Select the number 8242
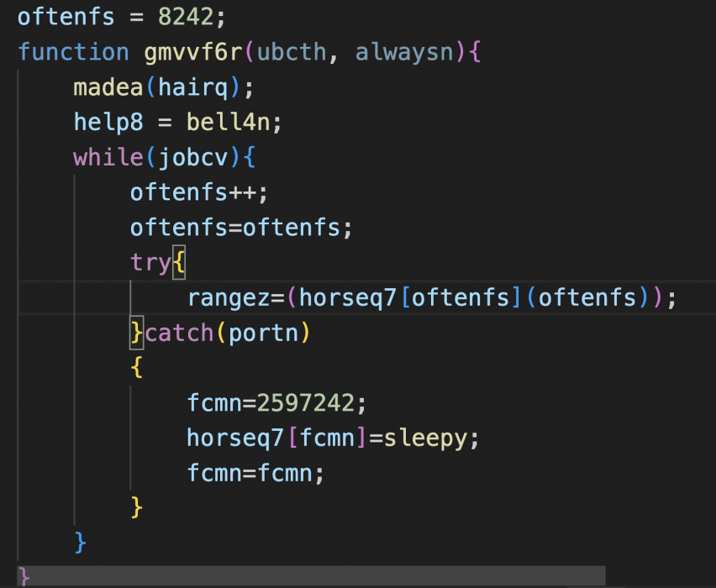Screen dimensions: 716x588 tap(185, 16)
